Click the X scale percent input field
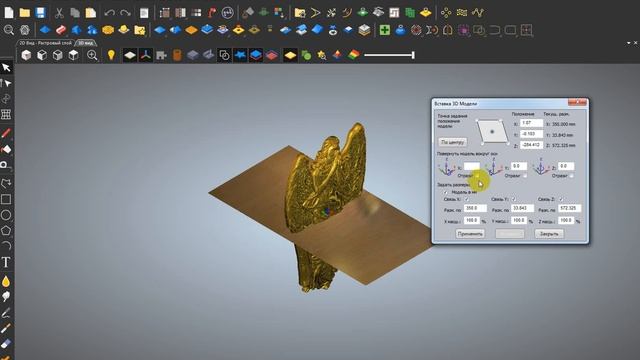640x360 pixels. tap(472, 220)
